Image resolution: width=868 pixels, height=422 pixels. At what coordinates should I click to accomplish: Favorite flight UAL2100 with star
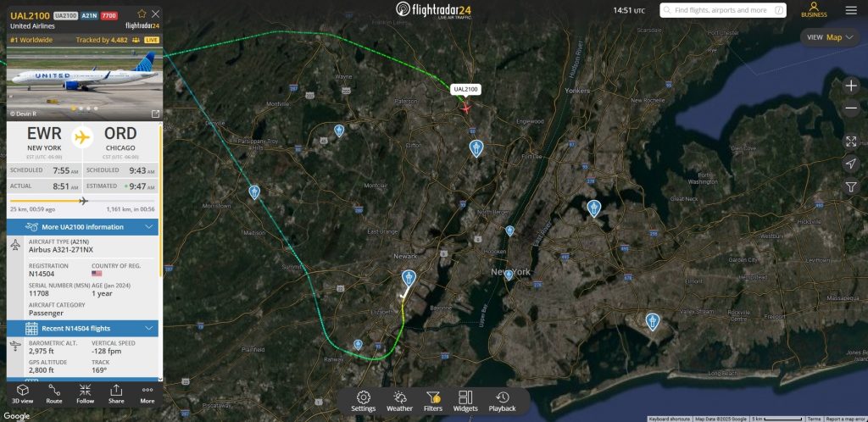point(142,14)
